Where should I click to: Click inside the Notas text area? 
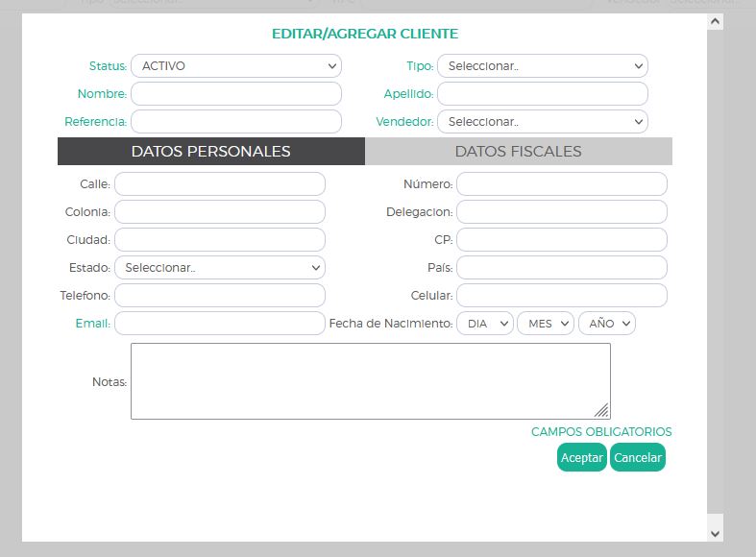pyautogui.click(x=370, y=381)
